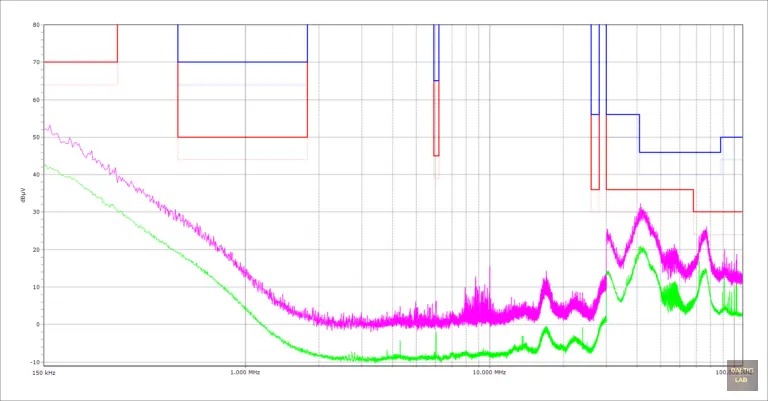Click the "10.000 MHz" frequency axis label
This screenshot has height=401, width=768.
click(489, 373)
